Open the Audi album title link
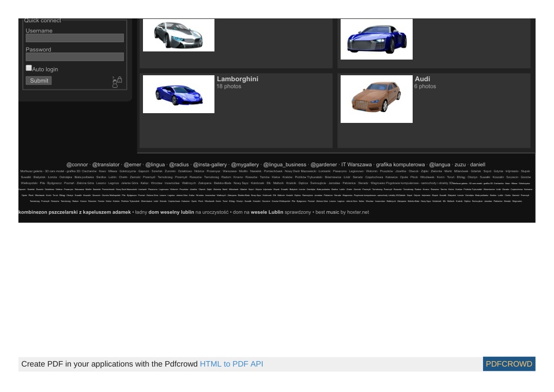Viewport: 554px width, 392px height. pos(422,79)
